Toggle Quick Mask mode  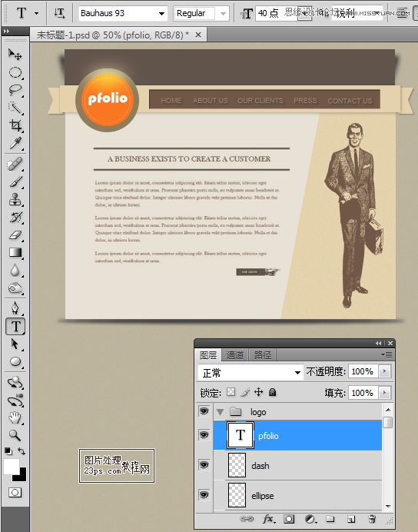click(x=15, y=492)
